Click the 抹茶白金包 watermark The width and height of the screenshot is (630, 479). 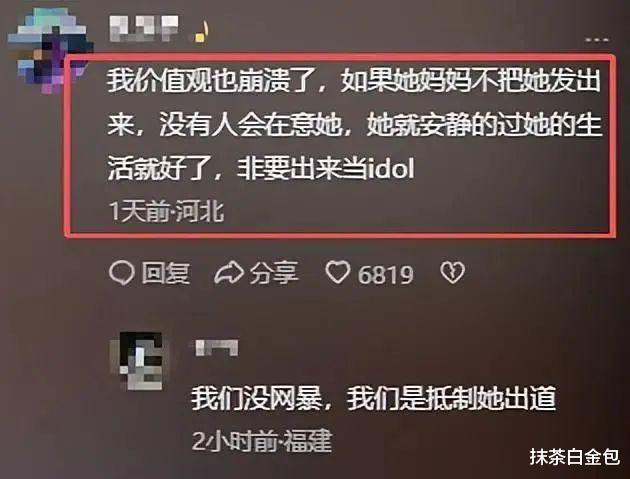click(575, 457)
